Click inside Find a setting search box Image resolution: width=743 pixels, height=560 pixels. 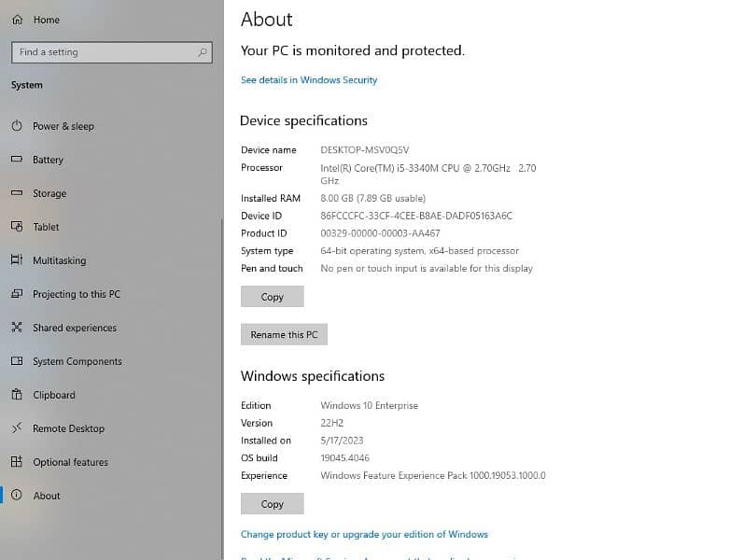(103, 52)
